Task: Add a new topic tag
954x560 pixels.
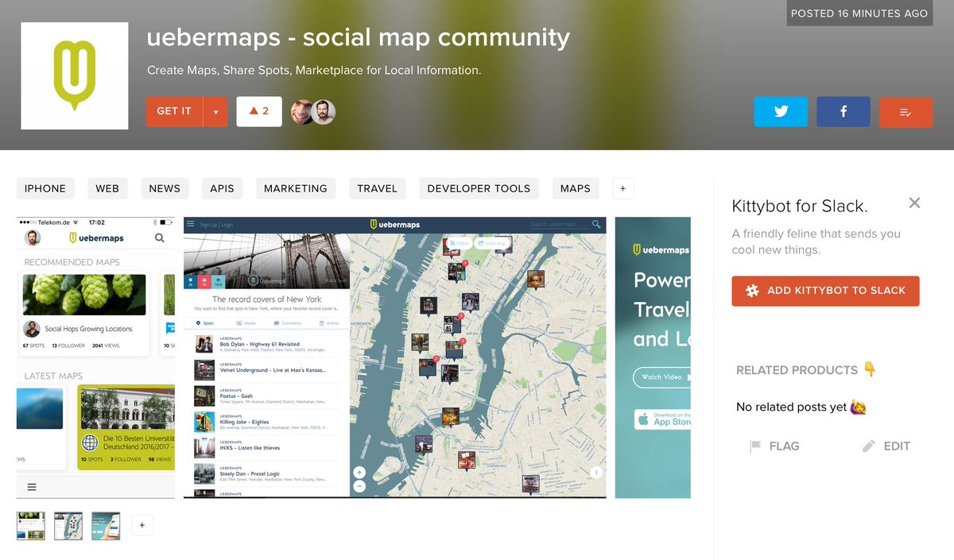Action: pyautogui.click(x=623, y=188)
